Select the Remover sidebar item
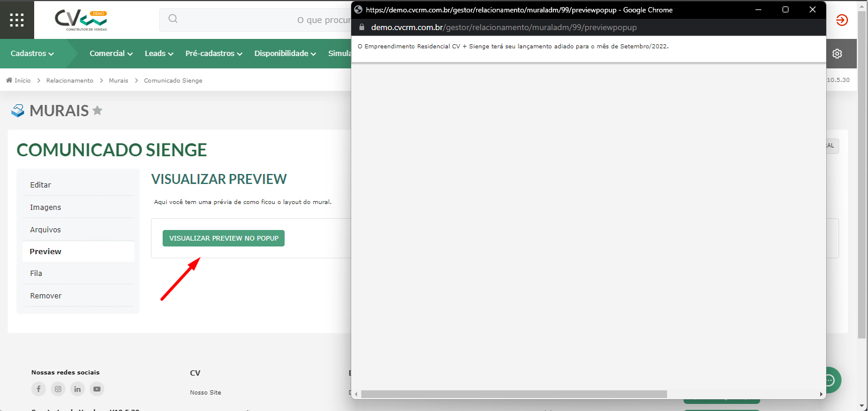 (x=78, y=295)
